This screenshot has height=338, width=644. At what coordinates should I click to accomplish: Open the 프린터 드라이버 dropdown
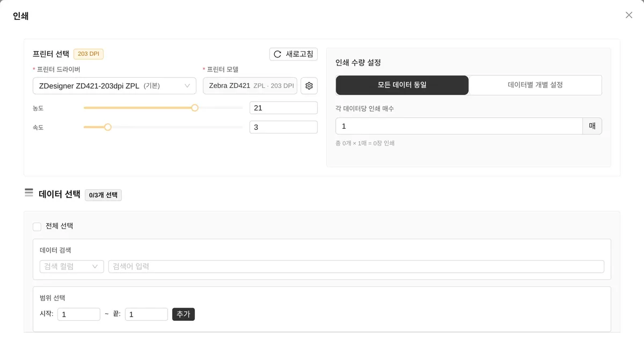tap(114, 86)
